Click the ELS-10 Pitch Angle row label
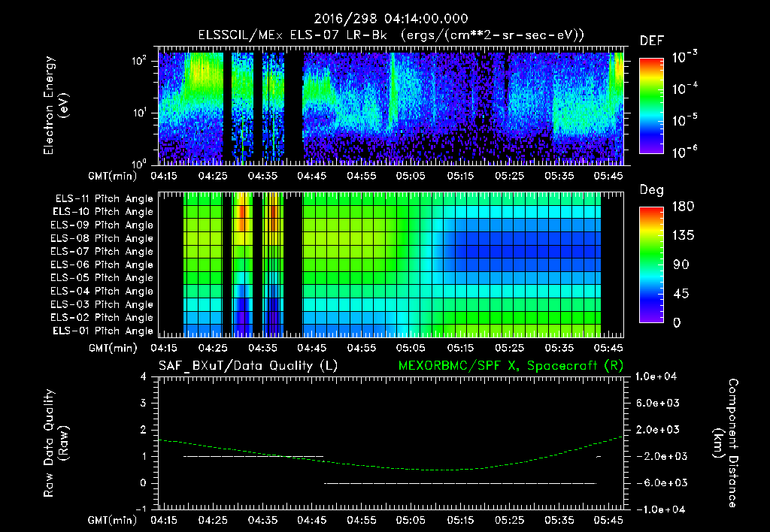This screenshot has height=532, width=770. tap(103, 212)
